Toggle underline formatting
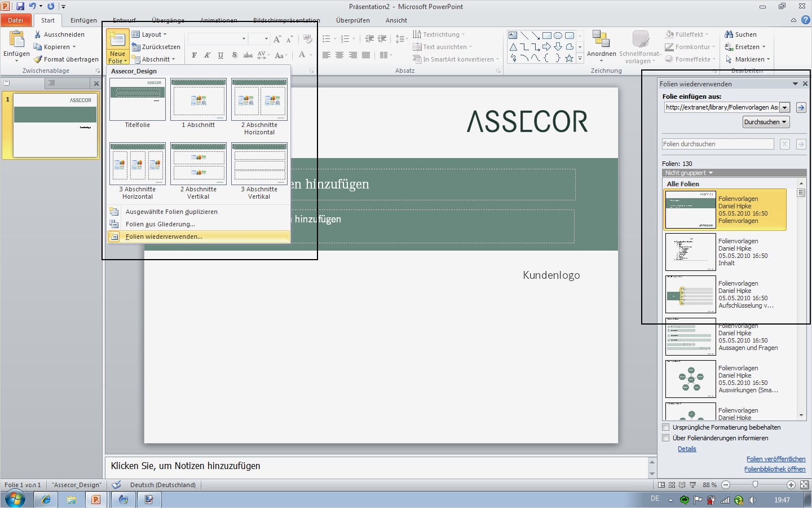Viewport: 812px width, 508px height. pyautogui.click(x=220, y=55)
